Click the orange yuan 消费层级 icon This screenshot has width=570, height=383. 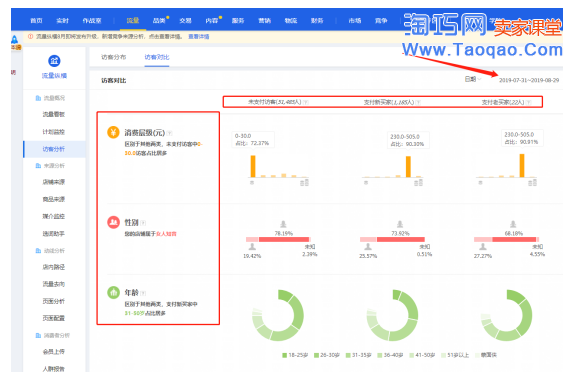(113, 132)
